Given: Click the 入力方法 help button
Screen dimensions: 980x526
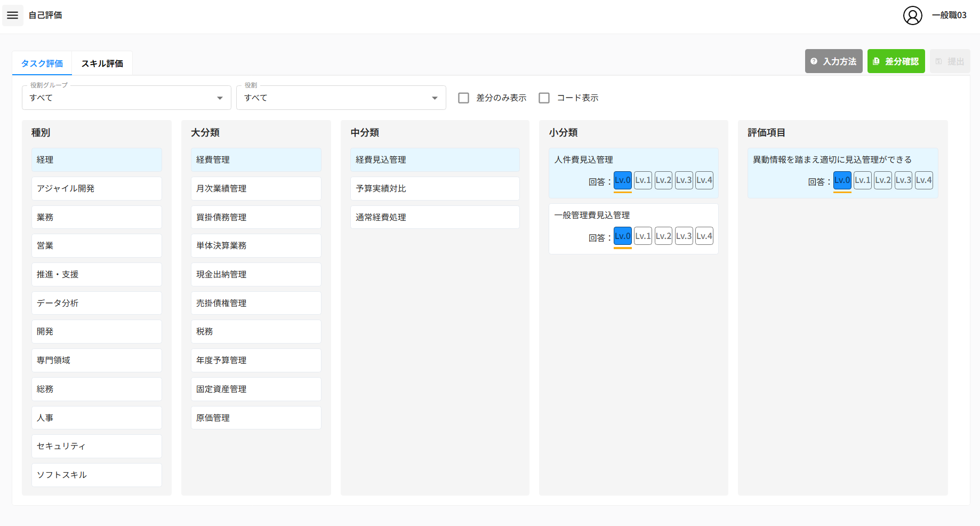Looking at the screenshot, I should 833,61.
